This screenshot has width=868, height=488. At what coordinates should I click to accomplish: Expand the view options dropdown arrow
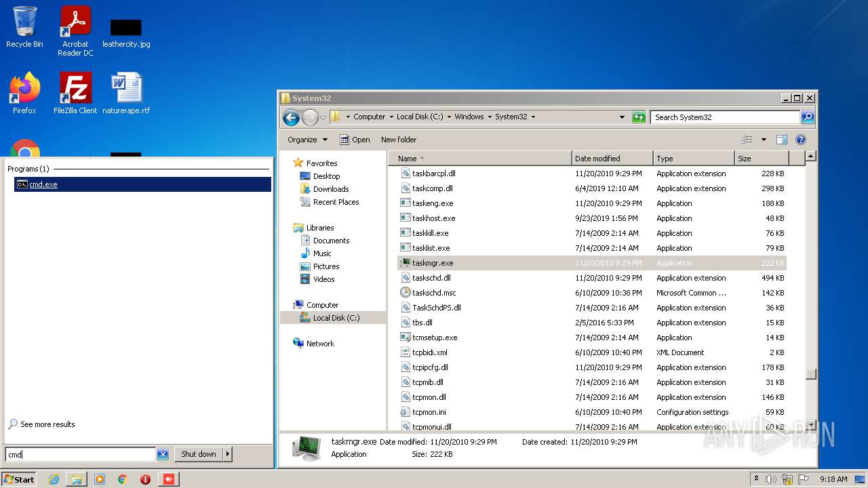click(x=764, y=140)
